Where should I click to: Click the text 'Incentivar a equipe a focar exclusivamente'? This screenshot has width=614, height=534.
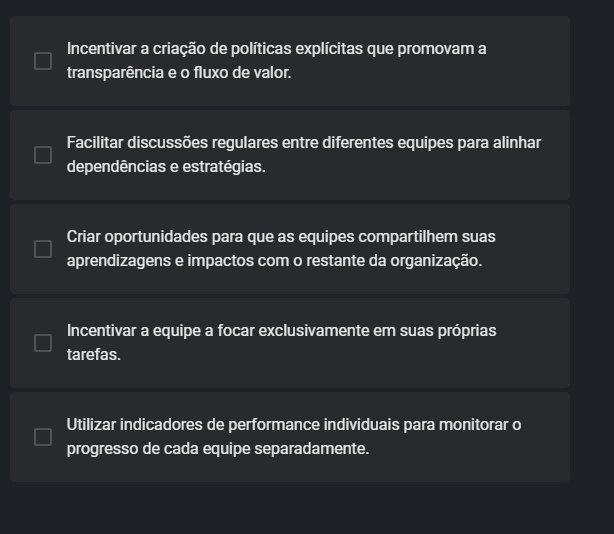click(218, 331)
